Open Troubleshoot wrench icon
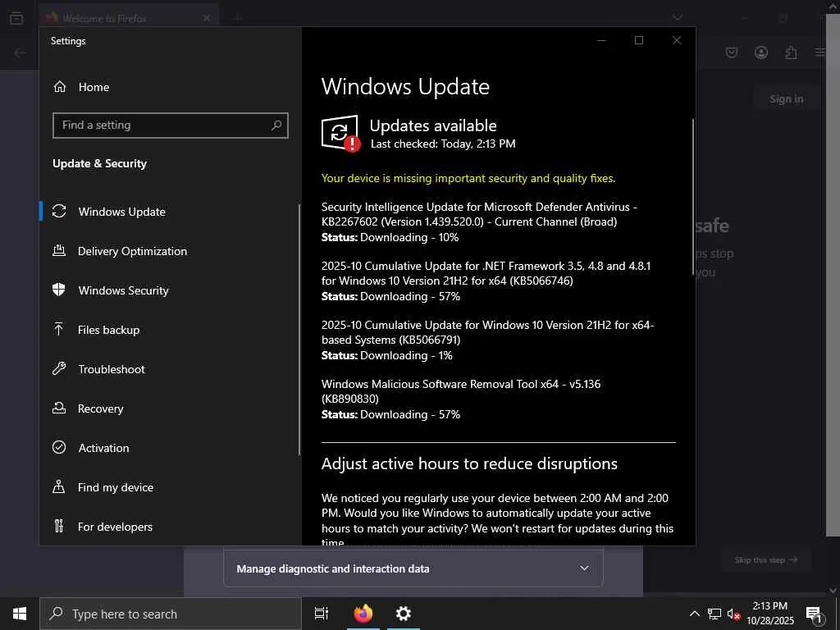The image size is (840, 630). (x=59, y=368)
